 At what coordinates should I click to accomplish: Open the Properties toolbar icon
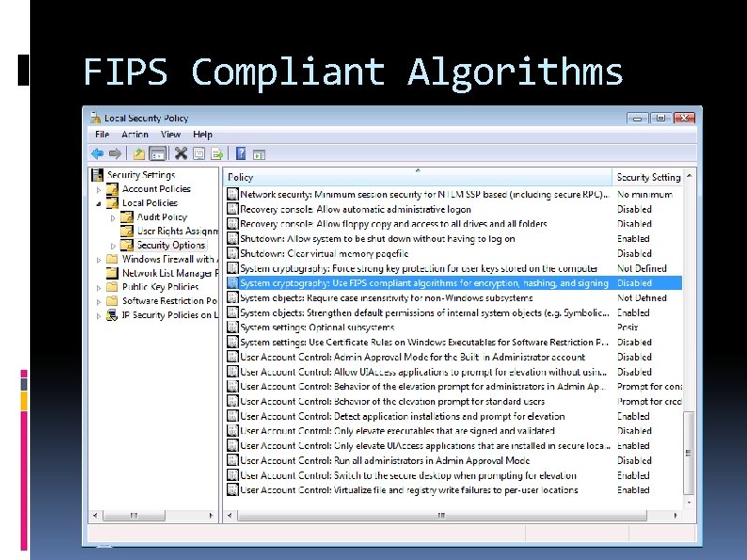point(199,154)
